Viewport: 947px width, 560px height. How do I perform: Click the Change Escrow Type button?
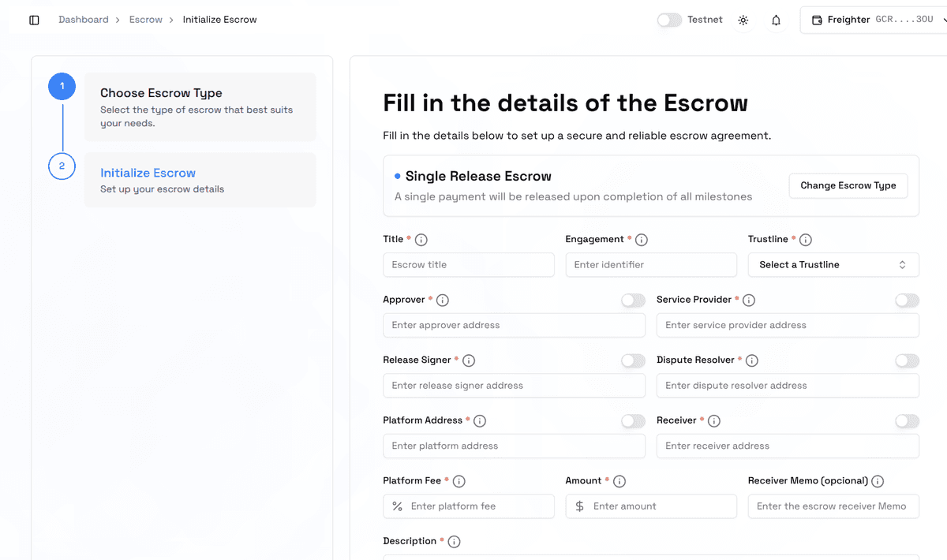pyautogui.click(x=848, y=185)
